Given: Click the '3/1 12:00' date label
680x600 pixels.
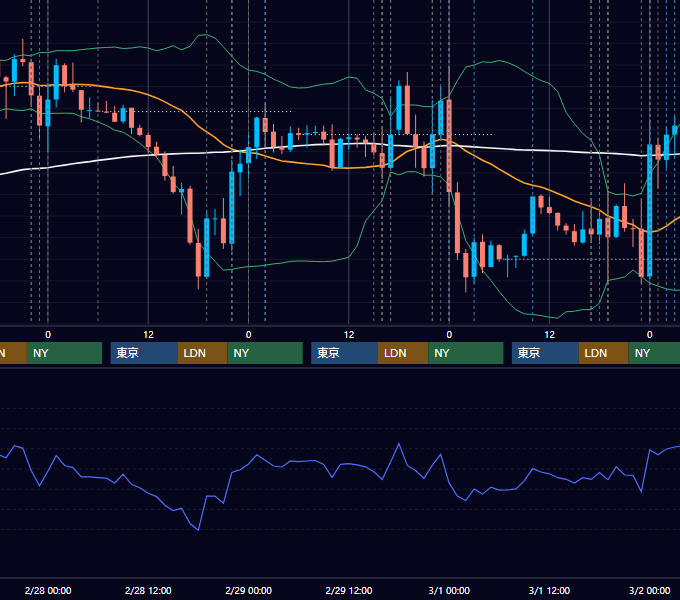Looking at the screenshot, I should [x=549, y=590].
